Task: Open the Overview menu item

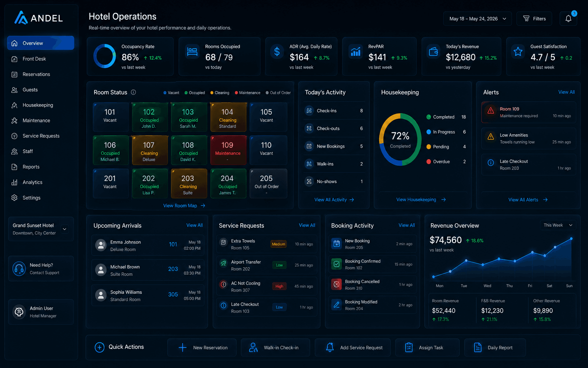Action: click(x=41, y=43)
